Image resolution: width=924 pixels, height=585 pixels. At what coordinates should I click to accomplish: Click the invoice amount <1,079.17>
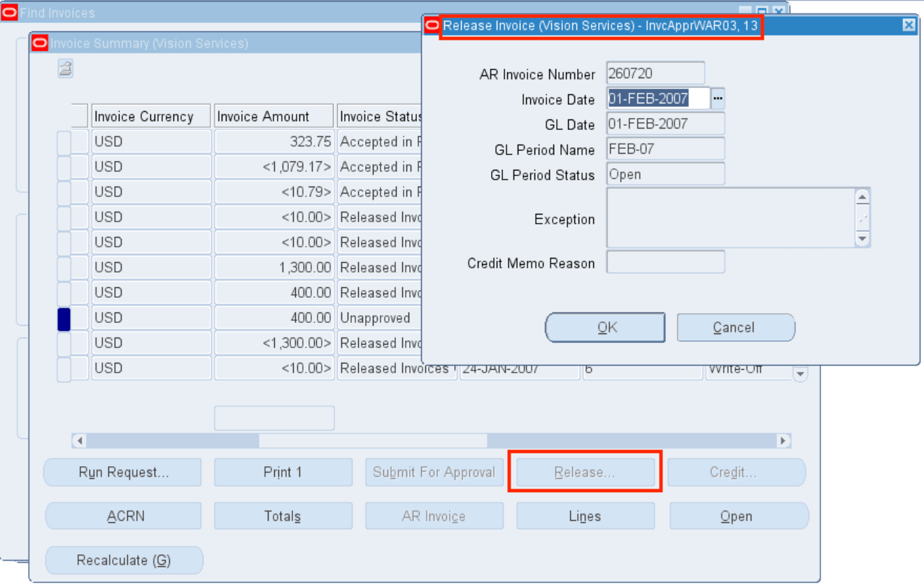tap(274, 167)
